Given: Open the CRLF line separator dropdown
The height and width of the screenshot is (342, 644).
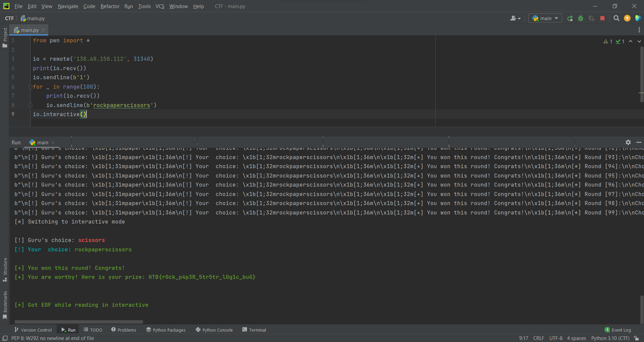Looking at the screenshot, I should 539,338.
